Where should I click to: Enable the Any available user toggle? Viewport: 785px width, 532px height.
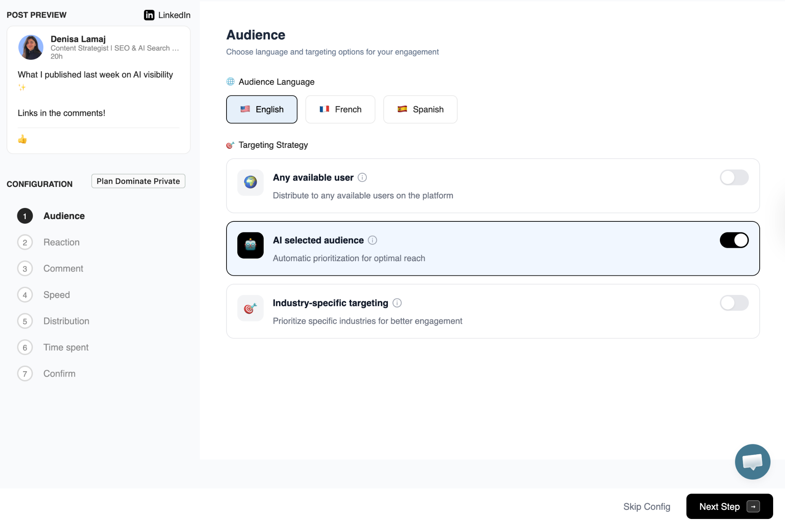click(x=734, y=177)
